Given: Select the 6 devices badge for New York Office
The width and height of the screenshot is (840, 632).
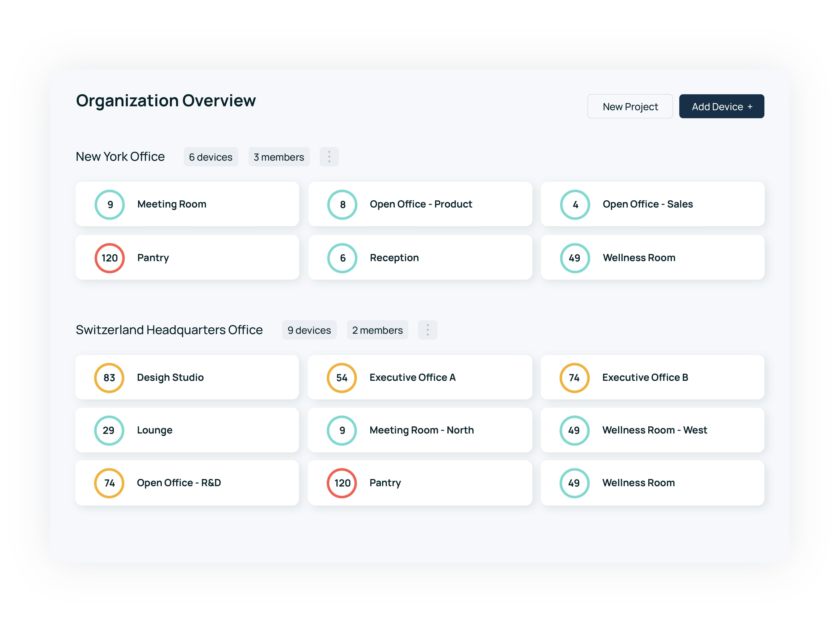Looking at the screenshot, I should pos(211,157).
